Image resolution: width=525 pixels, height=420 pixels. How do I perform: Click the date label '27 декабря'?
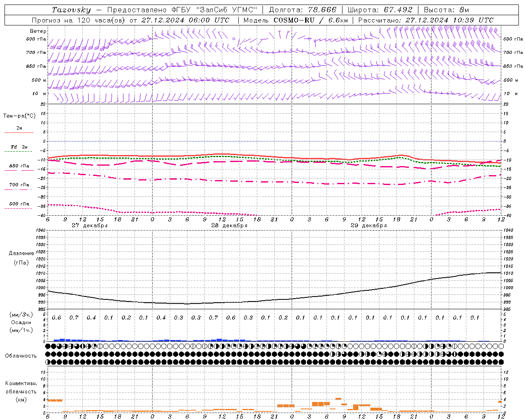coord(90,226)
